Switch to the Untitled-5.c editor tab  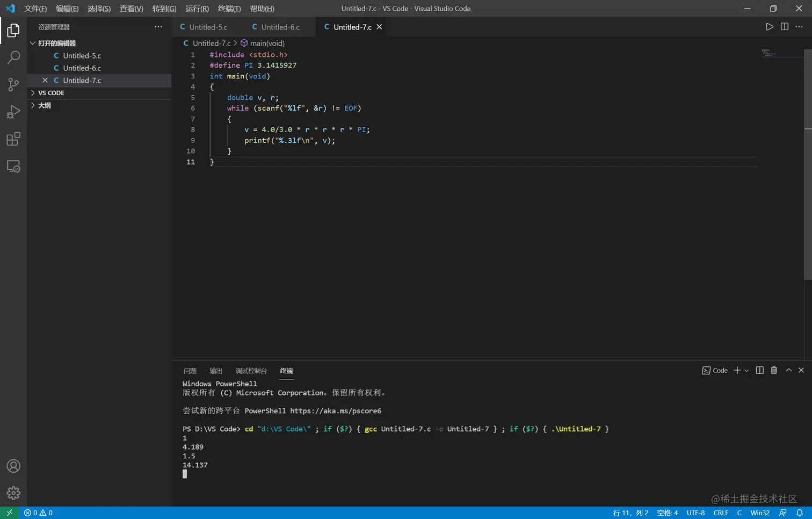click(208, 27)
